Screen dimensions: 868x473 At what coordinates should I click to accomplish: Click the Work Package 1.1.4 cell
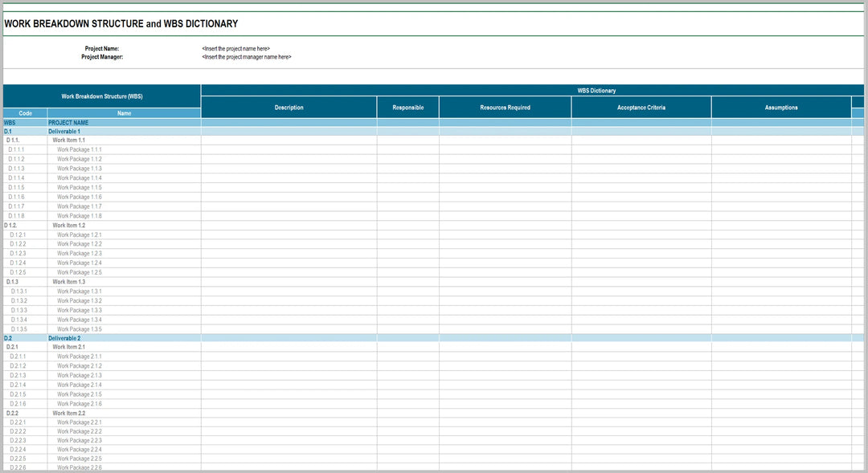pos(79,178)
